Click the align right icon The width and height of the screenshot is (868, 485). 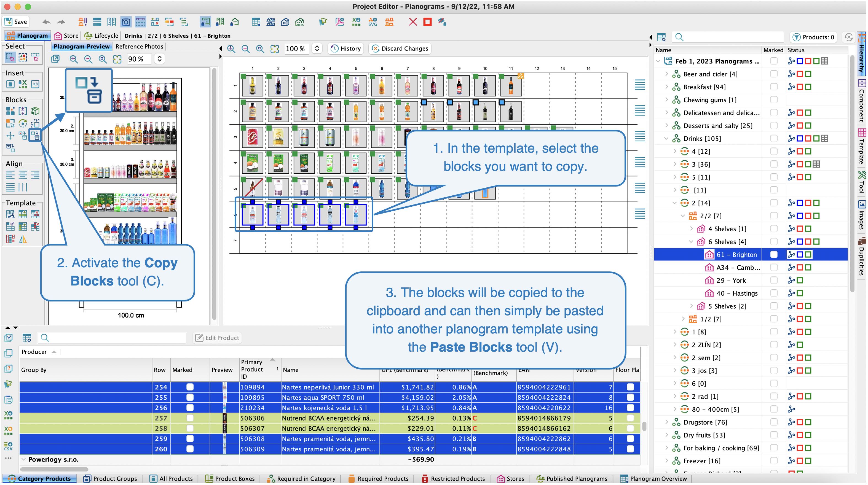[x=35, y=175]
